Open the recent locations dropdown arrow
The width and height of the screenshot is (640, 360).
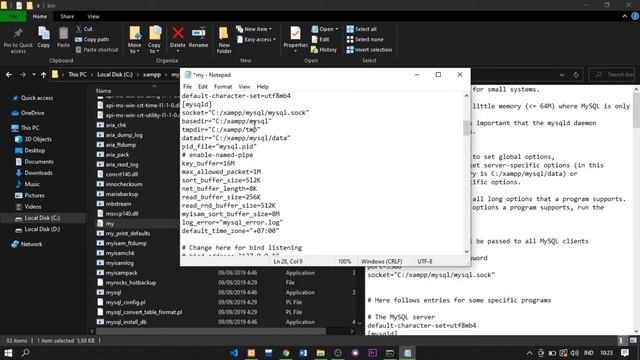click(x=33, y=75)
